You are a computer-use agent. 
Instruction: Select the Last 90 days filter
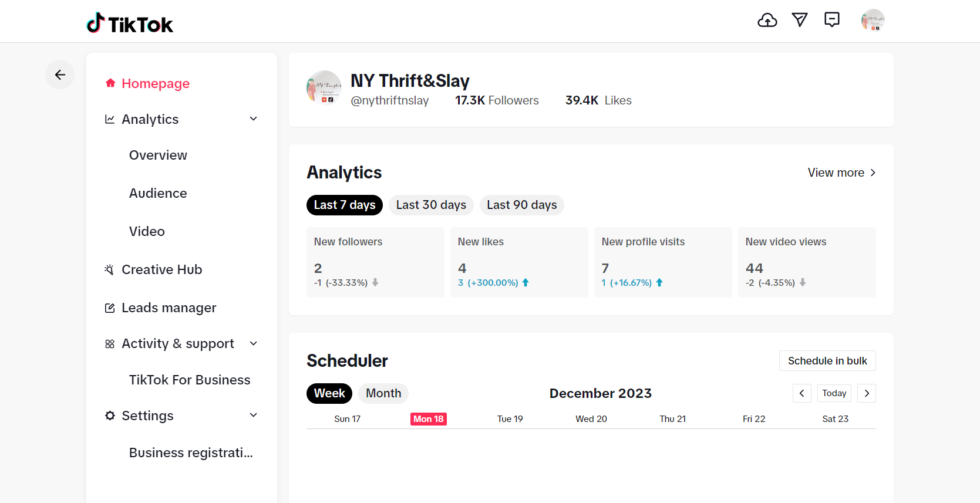coord(521,205)
